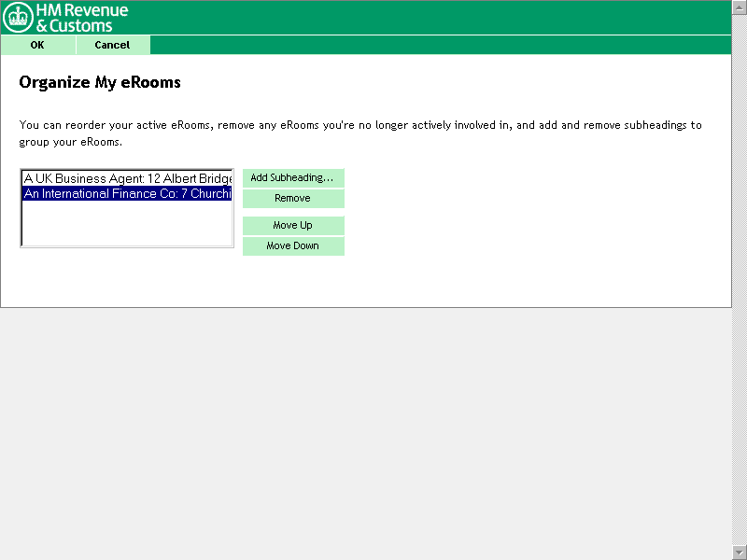Select the A UK Business Agent eRoom
Image resolution: width=747 pixels, height=560 pixels.
(127, 178)
